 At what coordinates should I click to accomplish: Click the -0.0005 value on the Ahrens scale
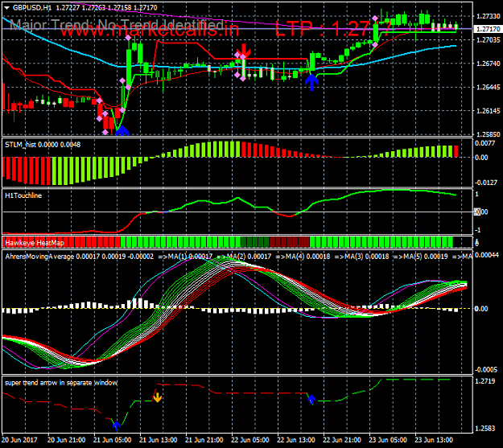[486, 369]
